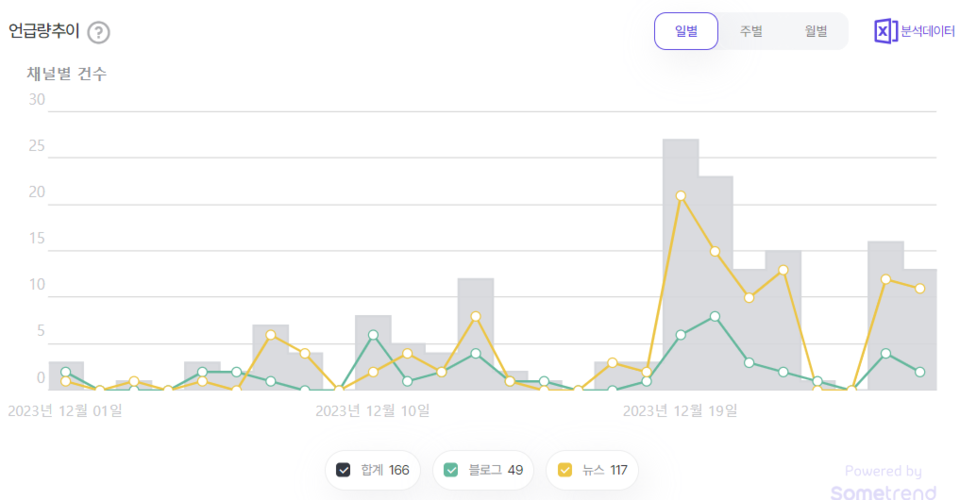The height and width of the screenshot is (500, 960).
Task: Switch to the 월별 monthly tab
Action: tap(816, 31)
